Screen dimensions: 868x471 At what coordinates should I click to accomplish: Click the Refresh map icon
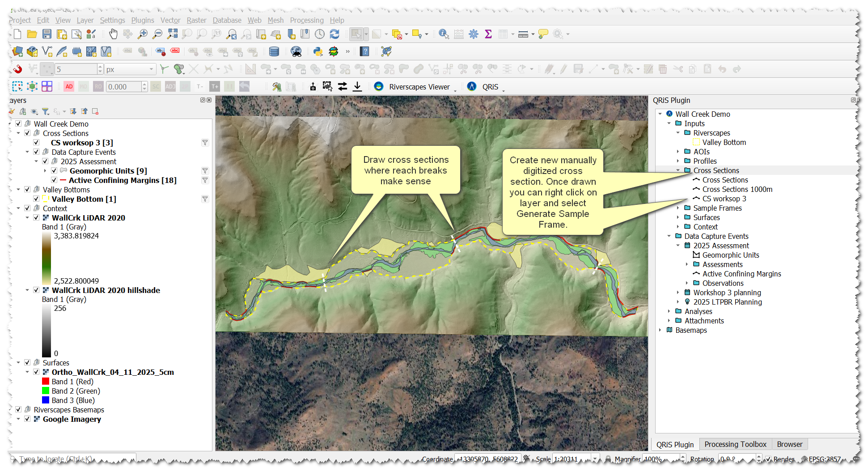click(x=334, y=34)
